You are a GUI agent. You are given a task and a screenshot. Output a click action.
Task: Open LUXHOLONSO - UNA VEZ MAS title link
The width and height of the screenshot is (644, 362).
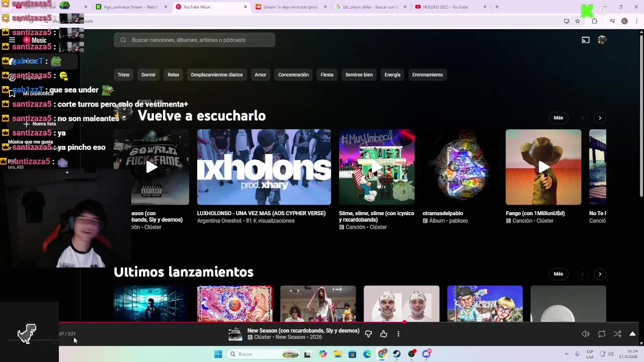tap(261, 213)
